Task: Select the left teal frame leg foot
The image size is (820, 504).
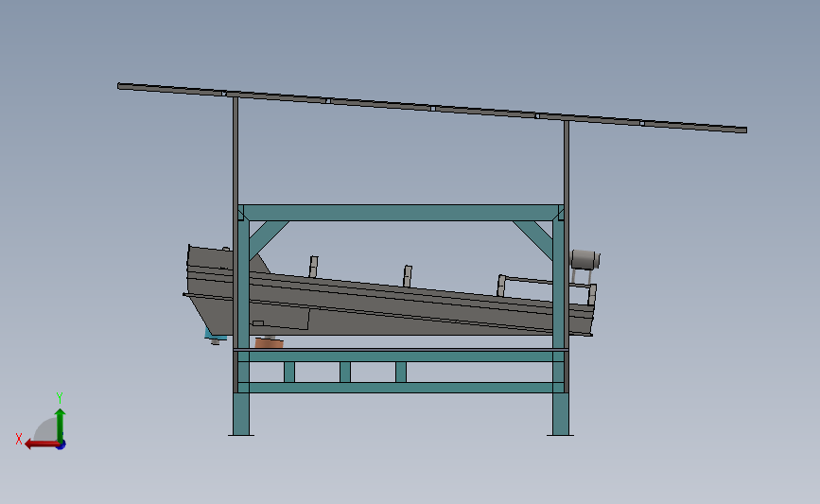Action: point(241,414)
